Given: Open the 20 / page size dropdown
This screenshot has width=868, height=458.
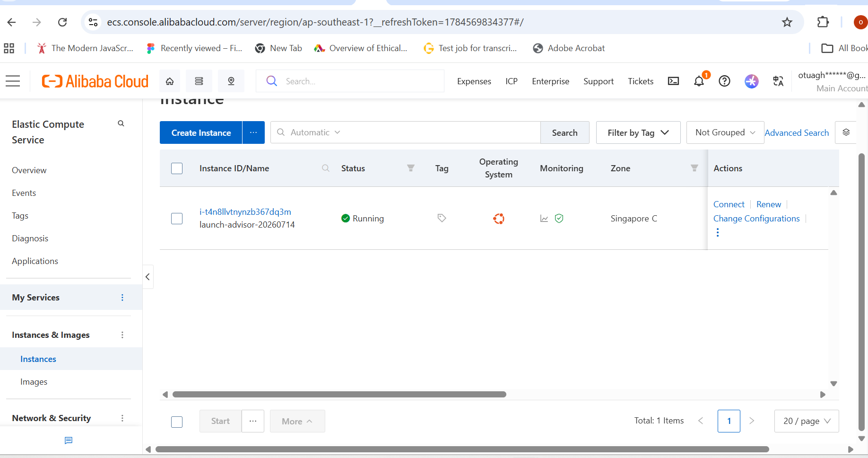Looking at the screenshot, I should point(807,421).
